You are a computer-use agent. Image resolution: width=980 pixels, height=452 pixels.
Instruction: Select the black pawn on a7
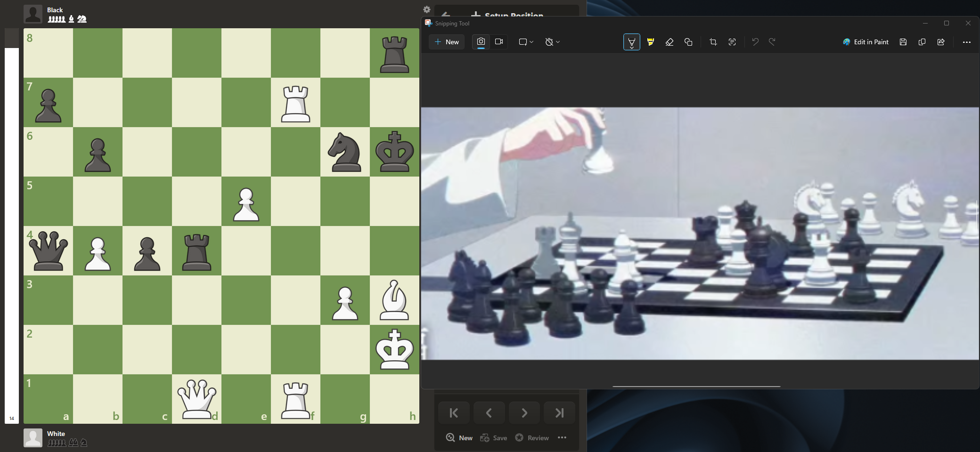[48, 106]
